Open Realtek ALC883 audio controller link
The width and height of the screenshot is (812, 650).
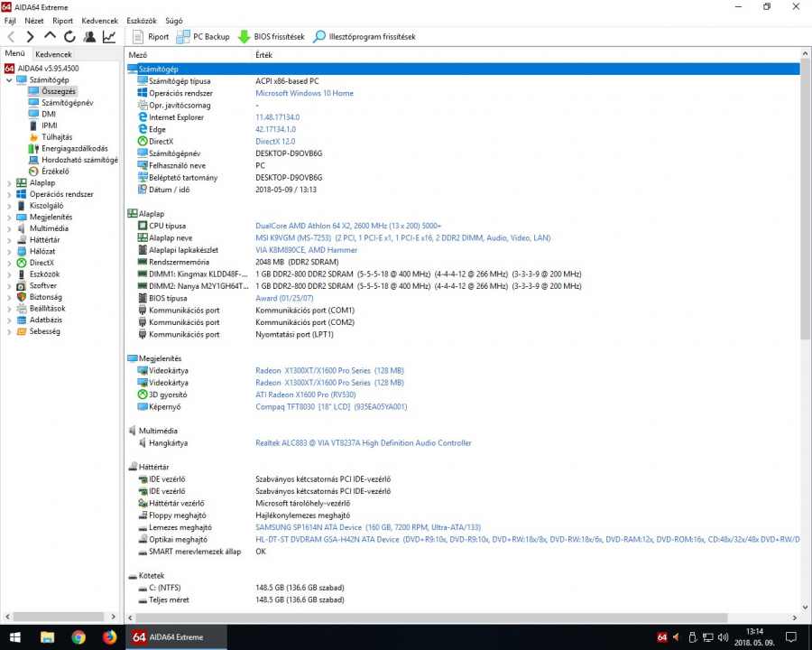click(363, 443)
